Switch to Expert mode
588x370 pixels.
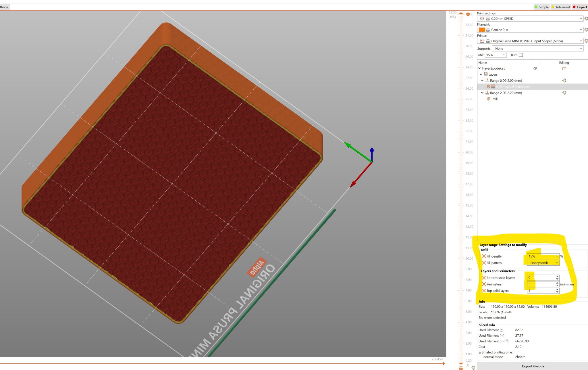580,7
